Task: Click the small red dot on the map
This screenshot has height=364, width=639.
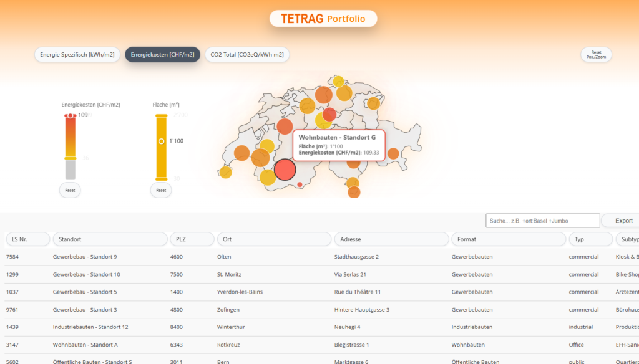Action: [x=300, y=184]
